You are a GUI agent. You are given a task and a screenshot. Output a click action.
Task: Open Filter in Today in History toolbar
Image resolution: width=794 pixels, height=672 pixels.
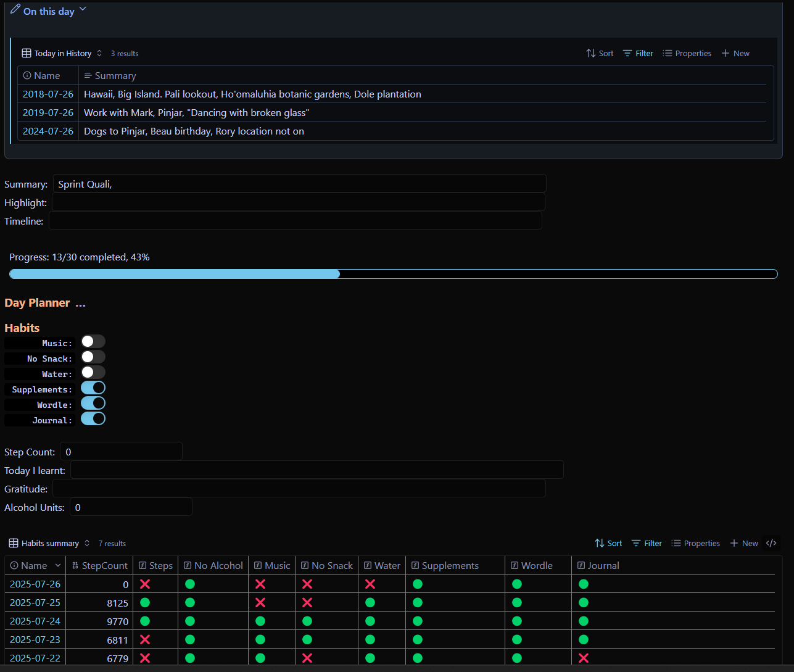[638, 54]
